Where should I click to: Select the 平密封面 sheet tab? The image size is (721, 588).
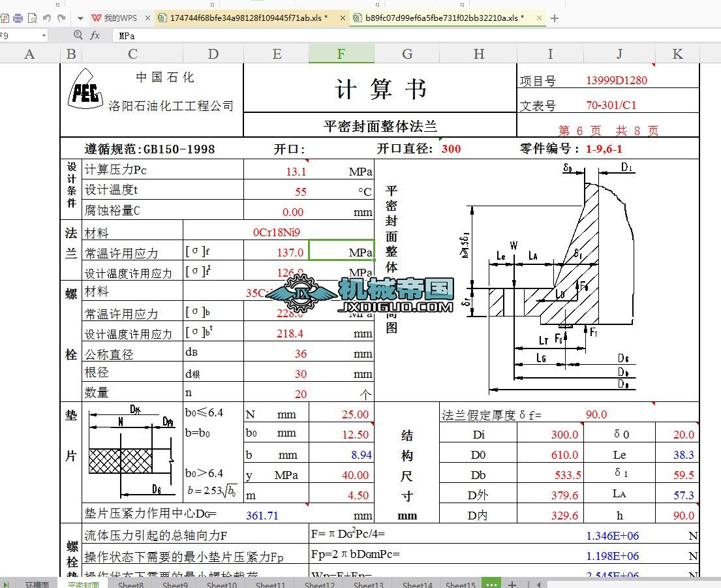click(x=84, y=584)
